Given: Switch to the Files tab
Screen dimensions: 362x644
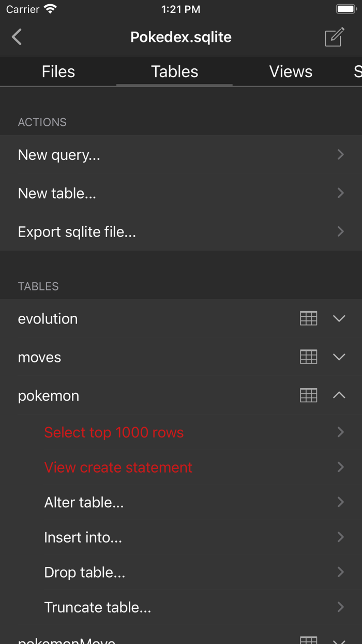Looking at the screenshot, I should pos(58,71).
